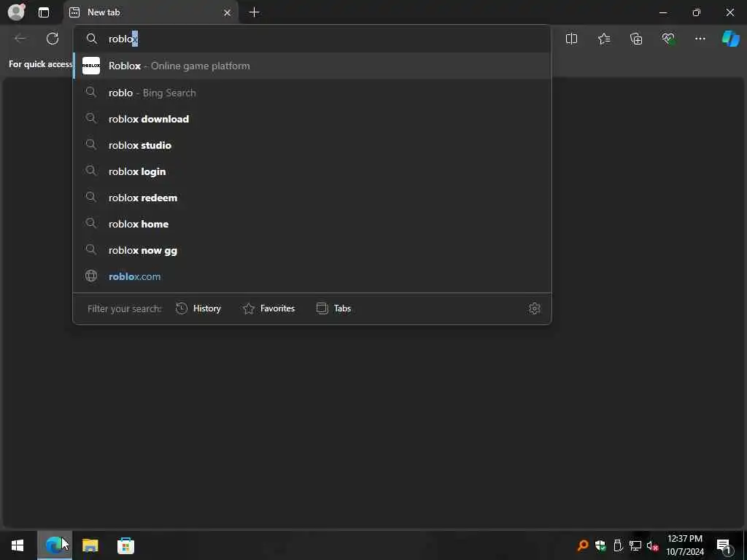Open the Roblox Online game platform suggestion
Screen dimensions: 747x560
tap(312, 66)
